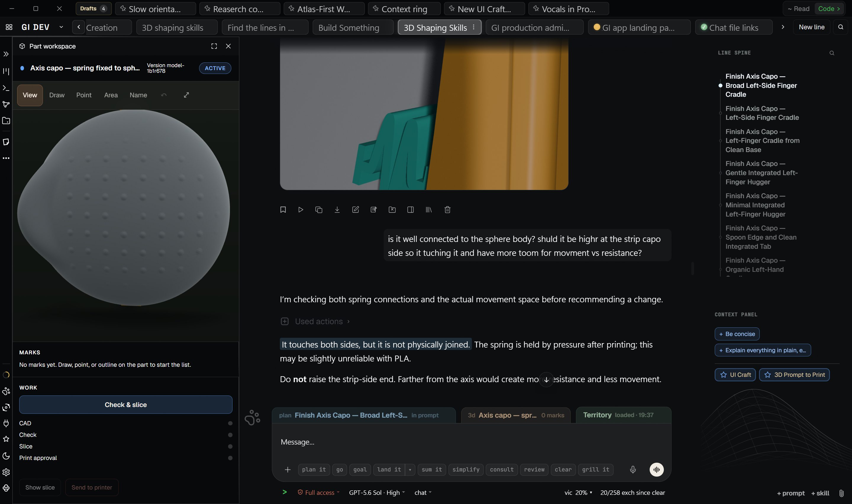
Task: Open the three-dot more menu in sidebar
Action: click(6, 158)
